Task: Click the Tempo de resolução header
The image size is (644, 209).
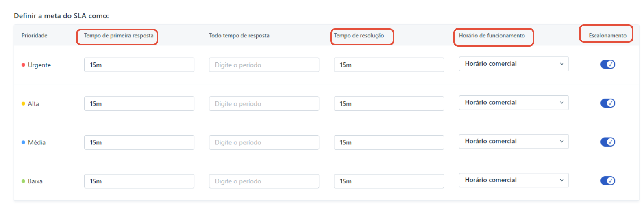Action: 359,36
